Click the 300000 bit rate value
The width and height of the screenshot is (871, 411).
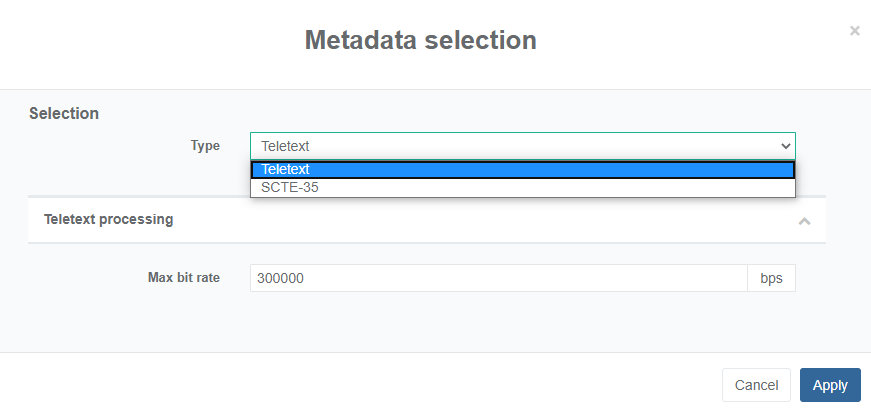pos(280,278)
